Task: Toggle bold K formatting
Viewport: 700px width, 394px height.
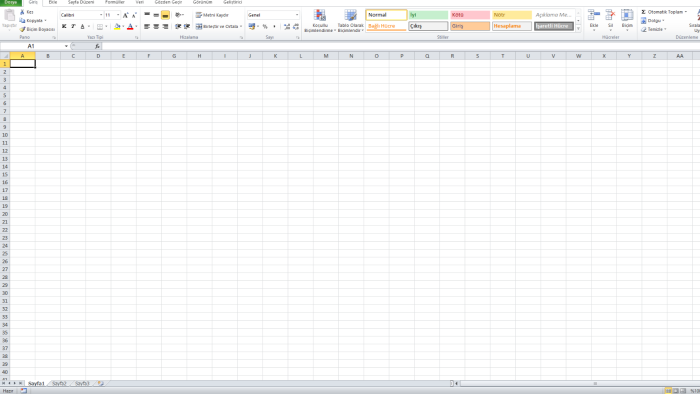Action: (64, 26)
